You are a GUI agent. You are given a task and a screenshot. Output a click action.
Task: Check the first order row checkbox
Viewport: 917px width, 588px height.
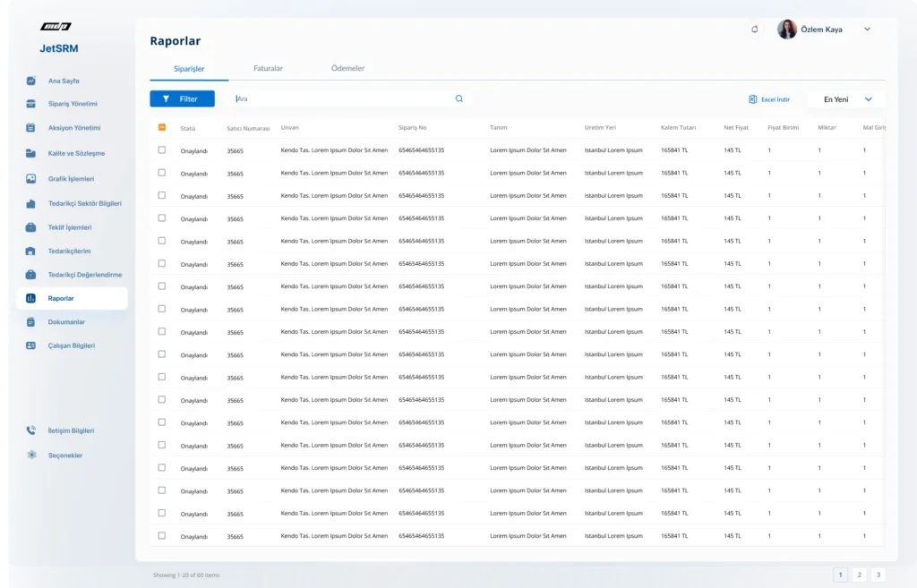click(x=162, y=150)
